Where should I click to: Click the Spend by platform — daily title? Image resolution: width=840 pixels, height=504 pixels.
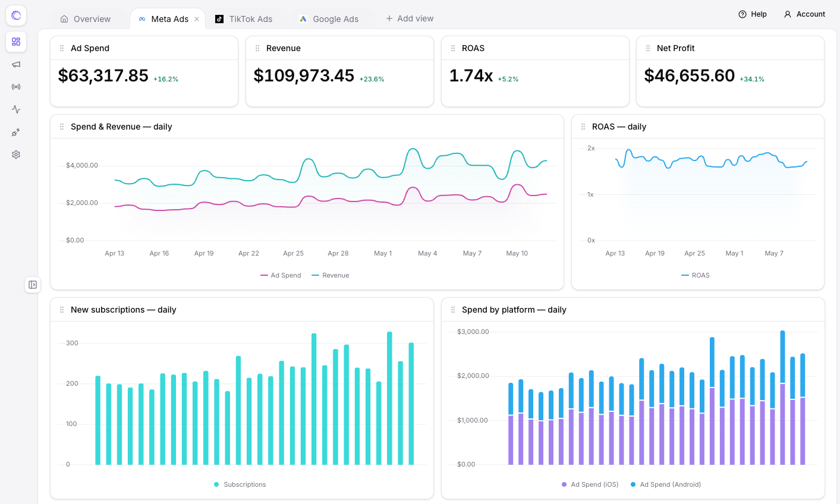coord(514,310)
